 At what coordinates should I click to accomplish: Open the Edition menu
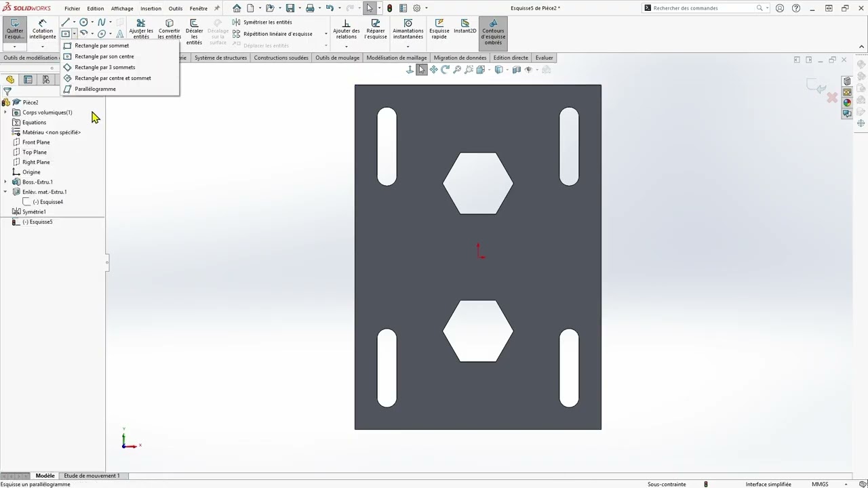(x=95, y=8)
